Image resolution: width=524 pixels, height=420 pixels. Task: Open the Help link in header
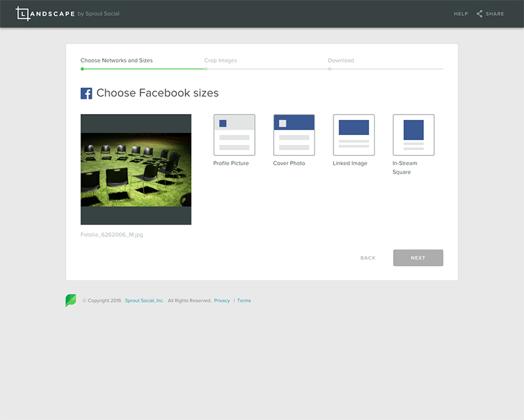pyautogui.click(x=460, y=14)
